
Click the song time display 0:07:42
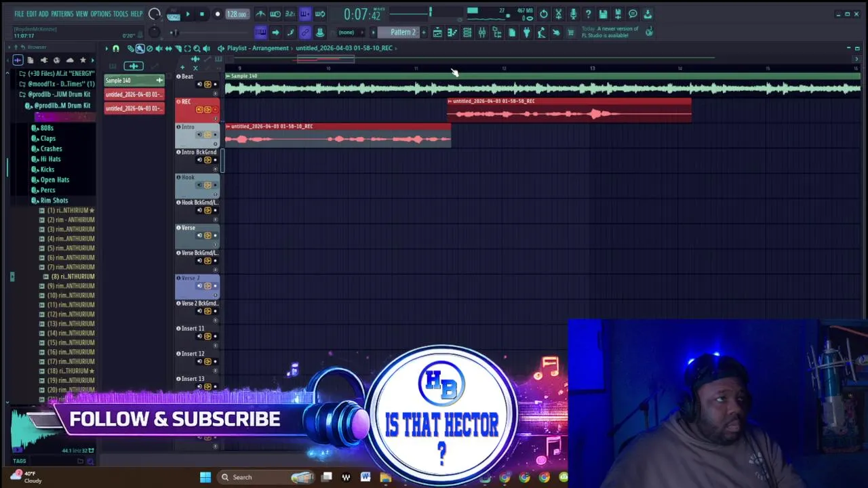tap(362, 14)
